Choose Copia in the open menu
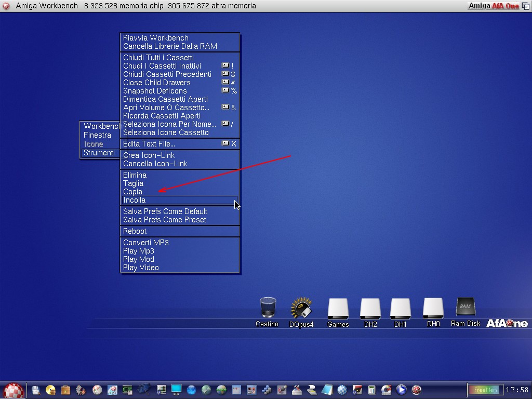The width and height of the screenshot is (532, 399). click(132, 192)
